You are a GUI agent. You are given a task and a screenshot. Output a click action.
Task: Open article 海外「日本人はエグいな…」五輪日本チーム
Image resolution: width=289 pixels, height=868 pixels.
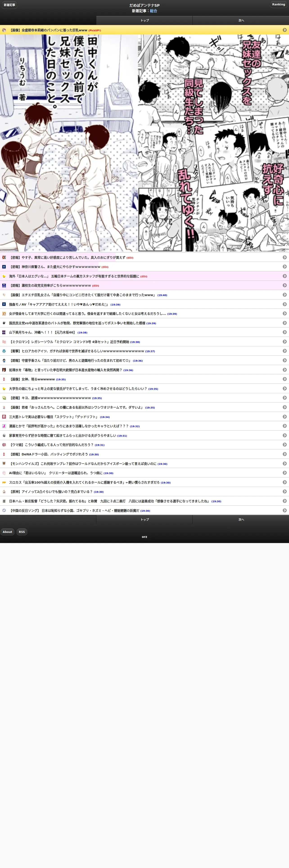144,276
